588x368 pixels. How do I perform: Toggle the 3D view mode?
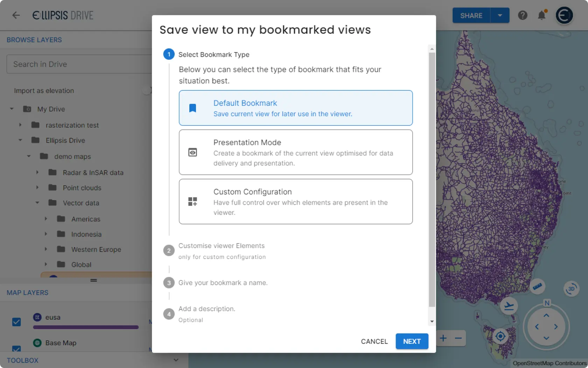click(x=571, y=289)
